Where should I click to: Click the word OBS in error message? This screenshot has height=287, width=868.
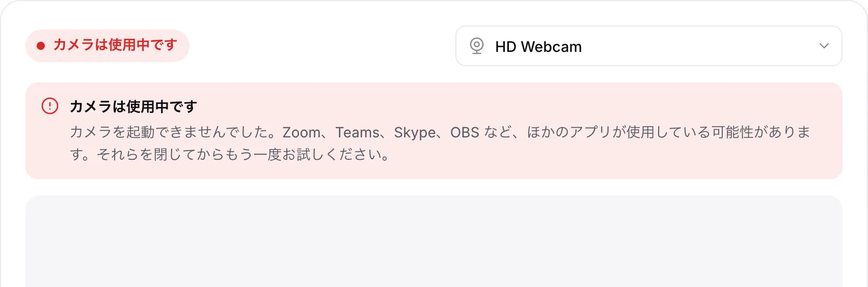pyautogui.click(x=465, y=132)
